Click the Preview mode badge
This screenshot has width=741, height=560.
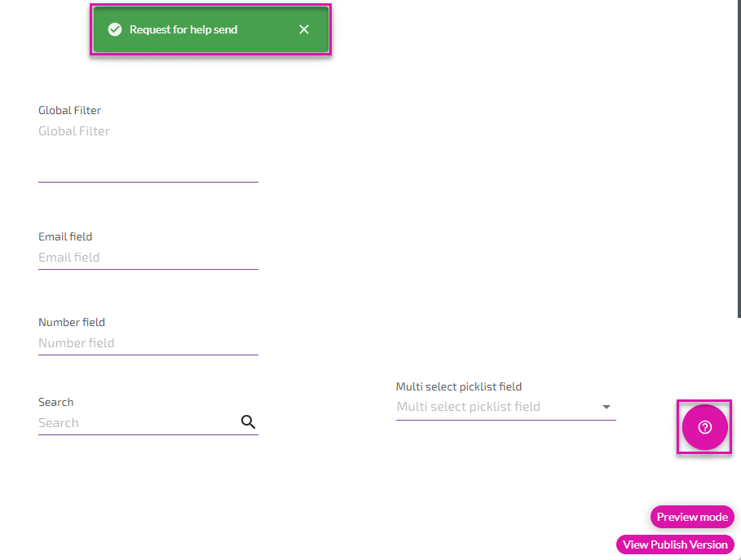692,517
